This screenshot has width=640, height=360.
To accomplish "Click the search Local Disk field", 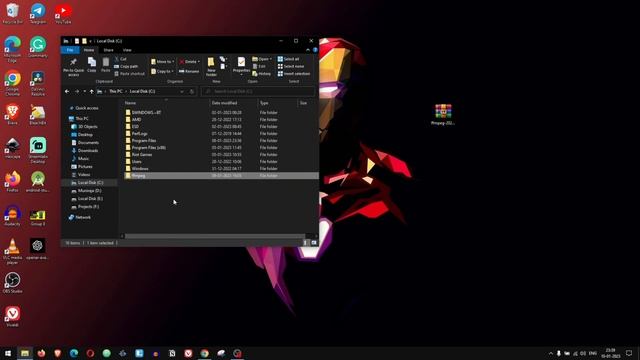I will [x=258, y=91].
